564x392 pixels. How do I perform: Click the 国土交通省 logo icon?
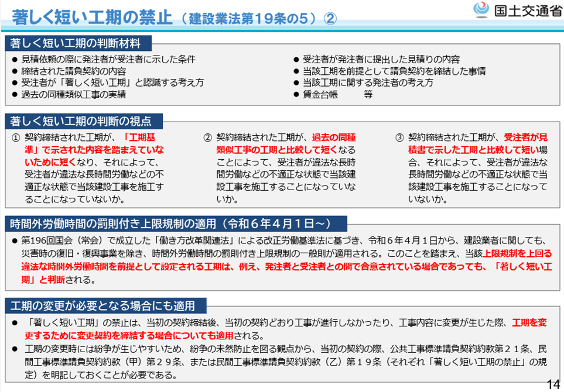[481, 10]
